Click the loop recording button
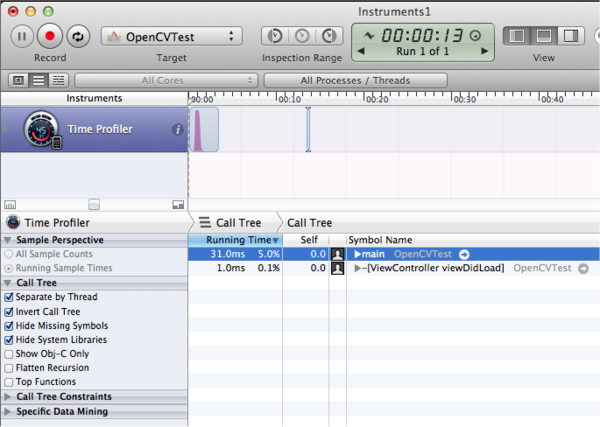This screenshot has width=600, height=427. pyautogui.click(x=78, y=36)
